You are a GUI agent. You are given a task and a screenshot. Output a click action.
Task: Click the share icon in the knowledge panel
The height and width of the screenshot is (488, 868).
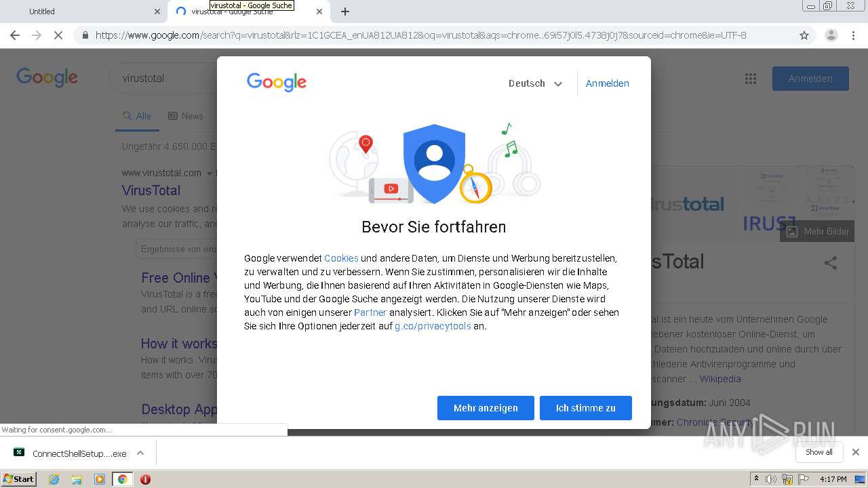[x=831, y=263]
